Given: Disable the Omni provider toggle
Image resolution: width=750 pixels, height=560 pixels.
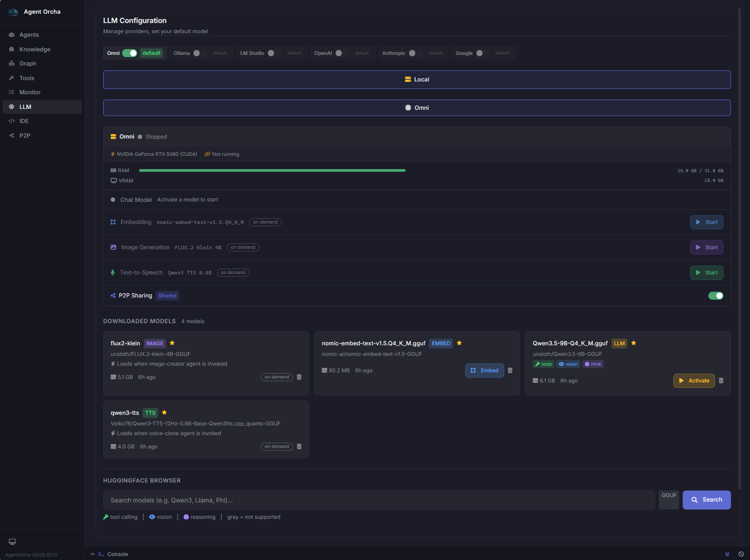Looking at the screenshot, I should (x=131, y=53).
